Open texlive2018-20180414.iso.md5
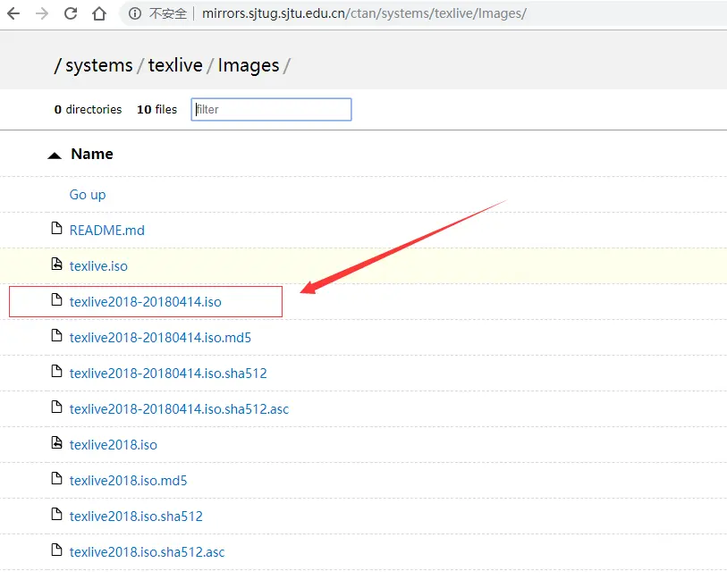The width and height of the screenshot is (727, 588). click(x=160, y=337)
